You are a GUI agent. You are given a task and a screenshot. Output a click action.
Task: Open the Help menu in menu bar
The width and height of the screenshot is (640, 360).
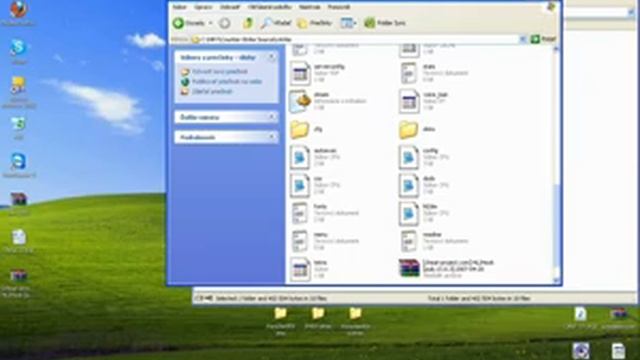pos(339,7)
